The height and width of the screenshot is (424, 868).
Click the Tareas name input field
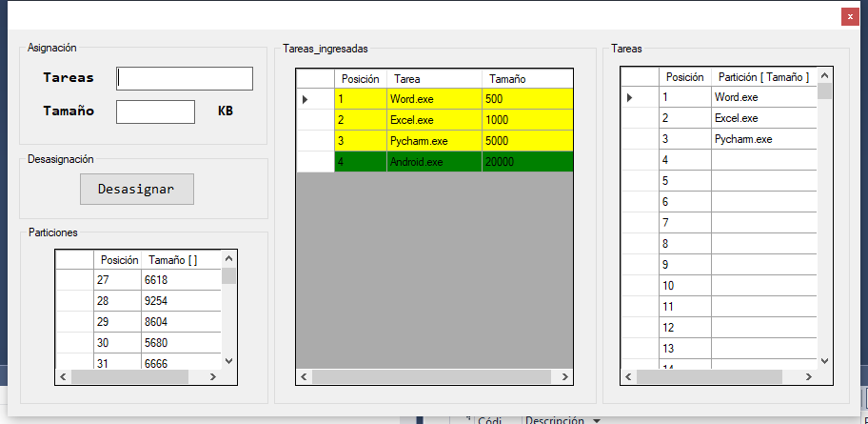coord(185,78)
